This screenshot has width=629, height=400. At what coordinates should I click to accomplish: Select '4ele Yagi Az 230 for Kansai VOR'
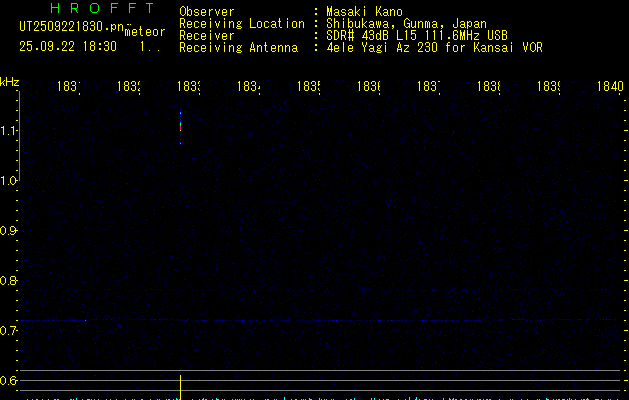(434, 47)
